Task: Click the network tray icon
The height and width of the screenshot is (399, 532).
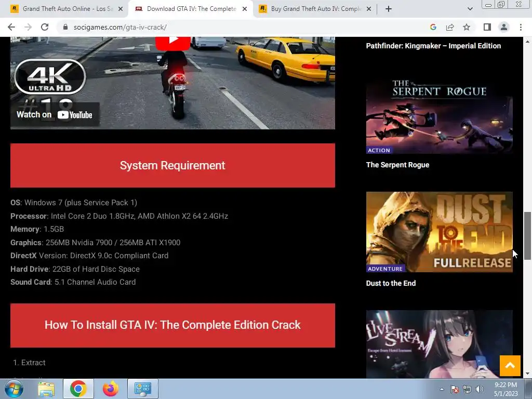Action: pyautogui.click(x=467, y=389)
